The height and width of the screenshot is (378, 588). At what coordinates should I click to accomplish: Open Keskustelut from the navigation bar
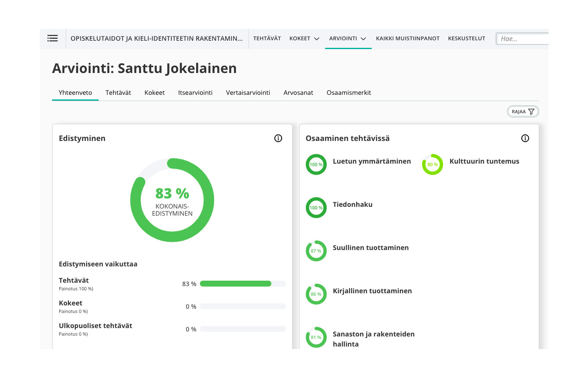(x=466, y=39)
